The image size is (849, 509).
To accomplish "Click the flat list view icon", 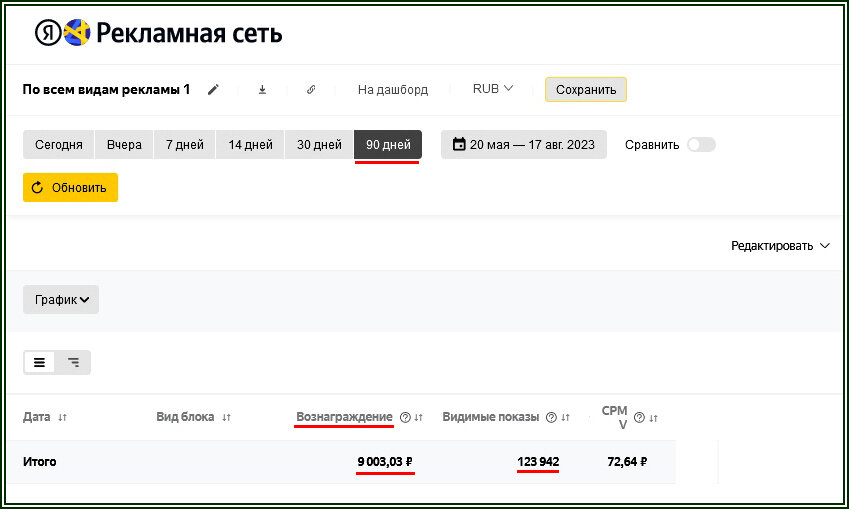I will [x=40, y=362].
